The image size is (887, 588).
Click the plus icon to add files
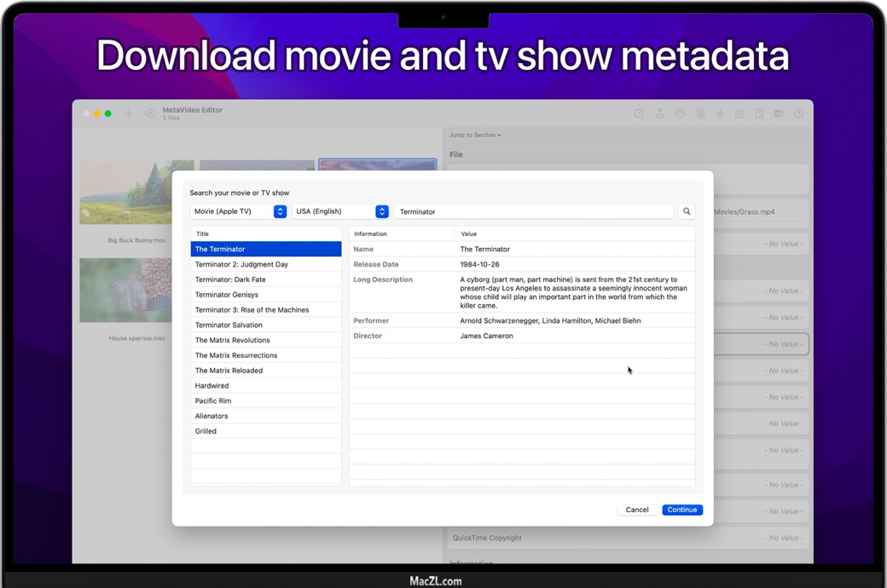pos(129,113)
